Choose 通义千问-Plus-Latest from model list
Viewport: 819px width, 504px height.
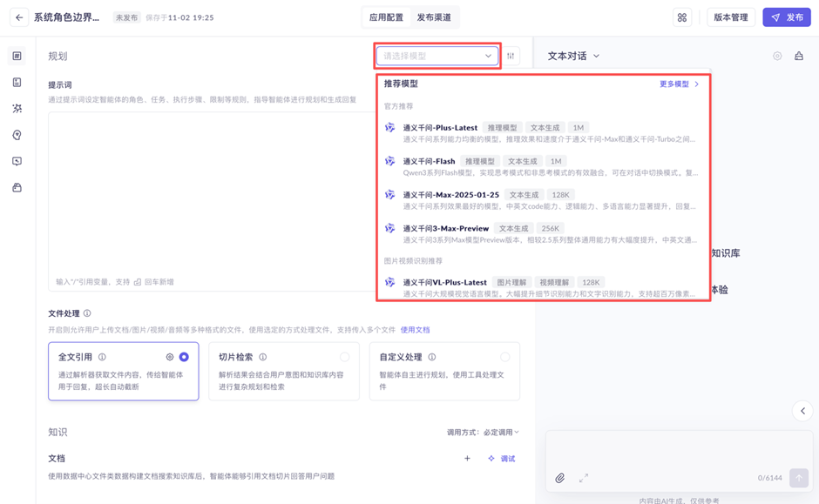point(542,132)
